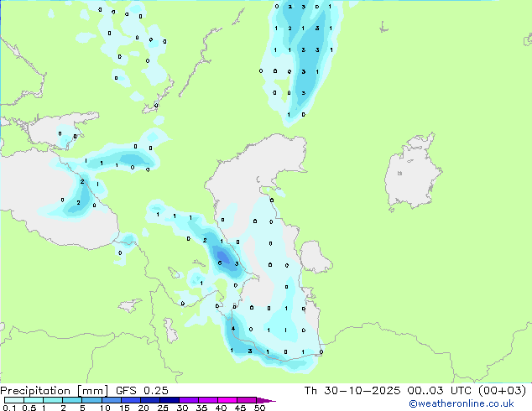
Task: Click the 'Precipitation' title word
Action: point(35,391)
